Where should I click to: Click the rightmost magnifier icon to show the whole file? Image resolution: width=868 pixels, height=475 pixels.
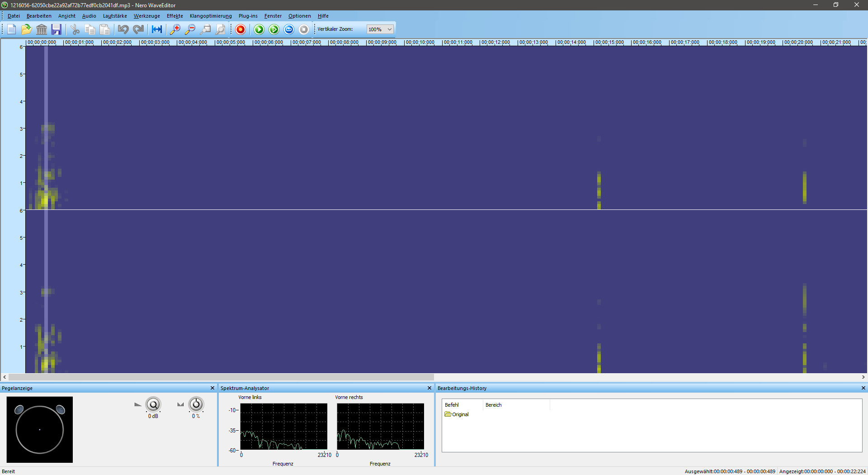coord(221,29)
